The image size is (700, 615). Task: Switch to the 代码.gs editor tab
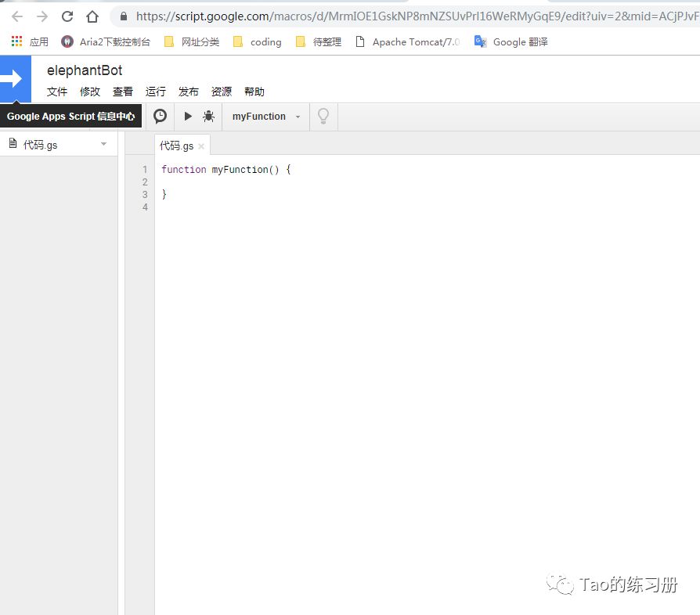(x=177, y=146)
